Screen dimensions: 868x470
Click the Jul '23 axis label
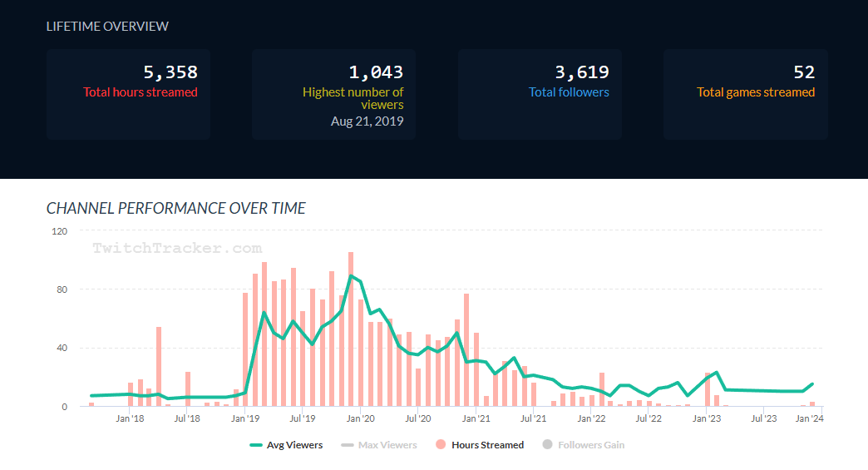[763, 418]
